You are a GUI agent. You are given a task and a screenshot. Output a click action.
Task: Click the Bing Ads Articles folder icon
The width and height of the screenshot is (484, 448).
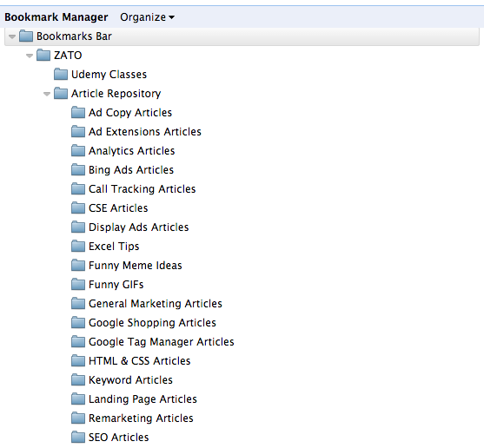coord(78,170)
